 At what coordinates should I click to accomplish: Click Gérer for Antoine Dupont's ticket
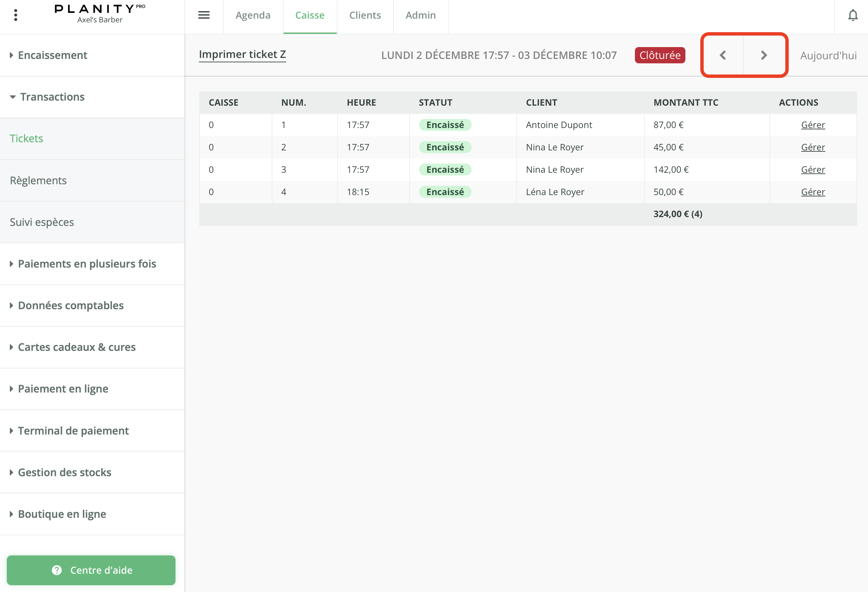[813, 125]
